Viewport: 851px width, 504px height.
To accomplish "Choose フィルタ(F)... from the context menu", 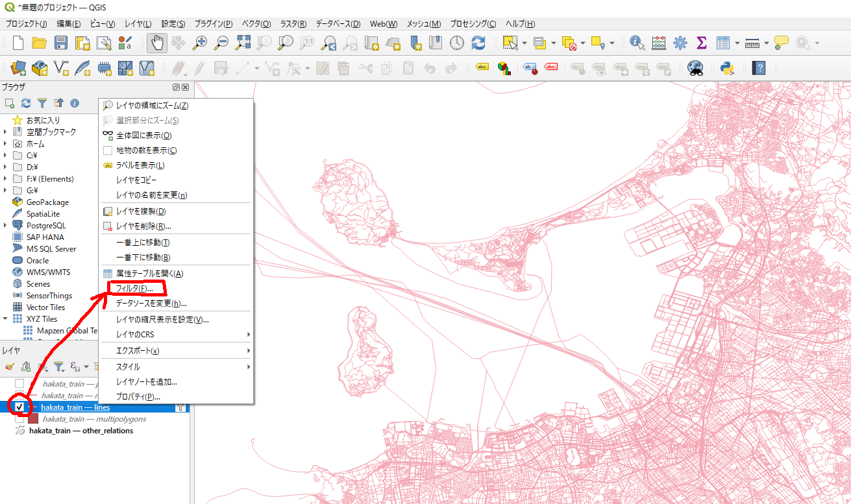I will tap(134, 288).
